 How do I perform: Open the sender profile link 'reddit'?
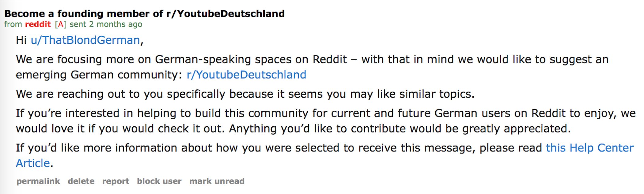pyautogui.click(x=38, y=24)
